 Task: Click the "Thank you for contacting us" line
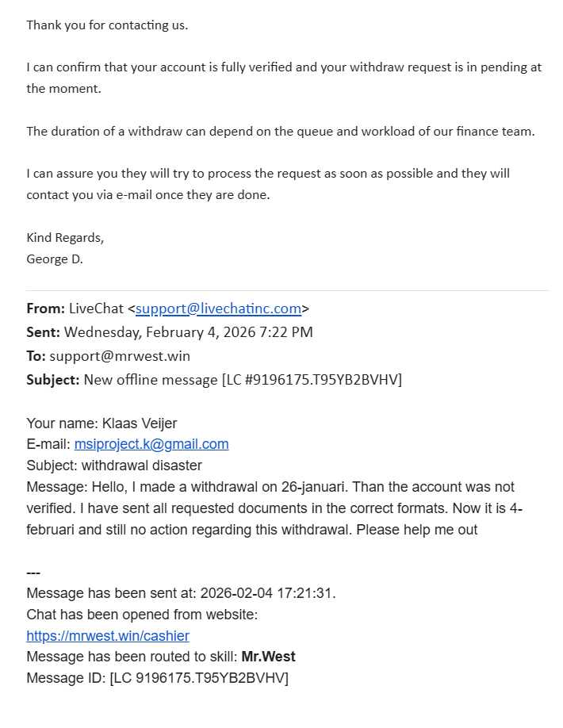[x=107, y=25]
